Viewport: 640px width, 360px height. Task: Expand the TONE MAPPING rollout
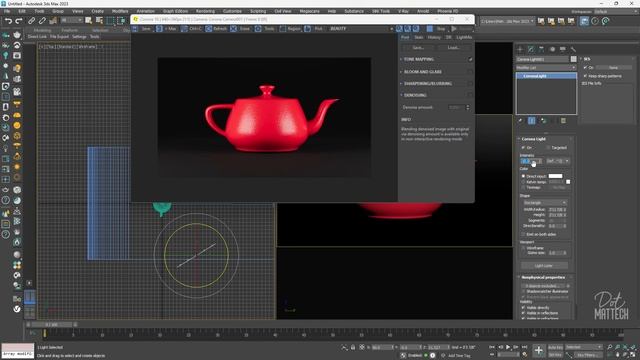(x=419, y=59)
